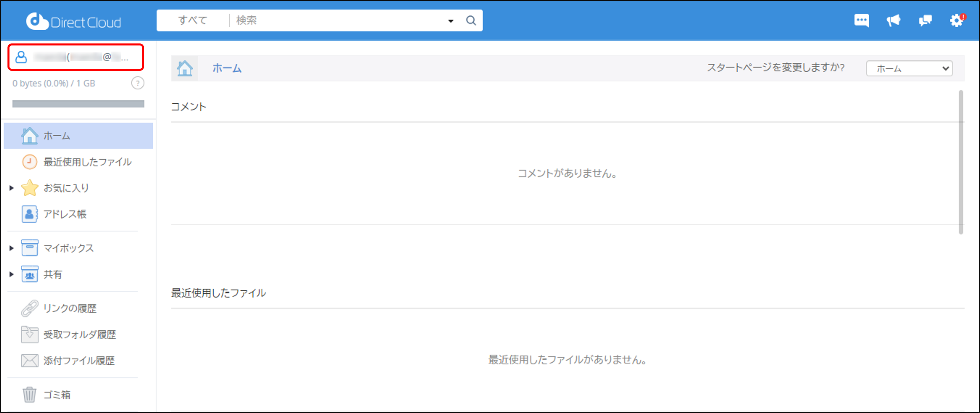Expand the お気に入り favorites tree
The image size is (980, 413).
click(11, 188)
